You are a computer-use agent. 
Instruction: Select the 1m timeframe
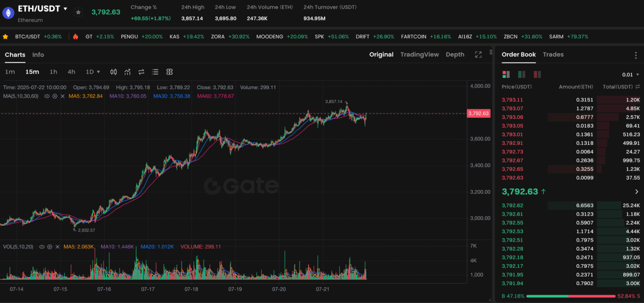point(10,72)
